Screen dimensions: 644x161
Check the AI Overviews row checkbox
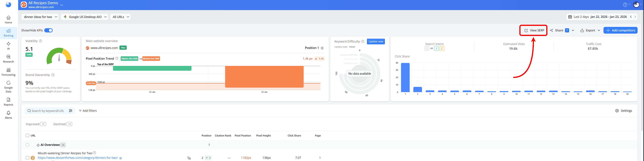click(27, 145)
